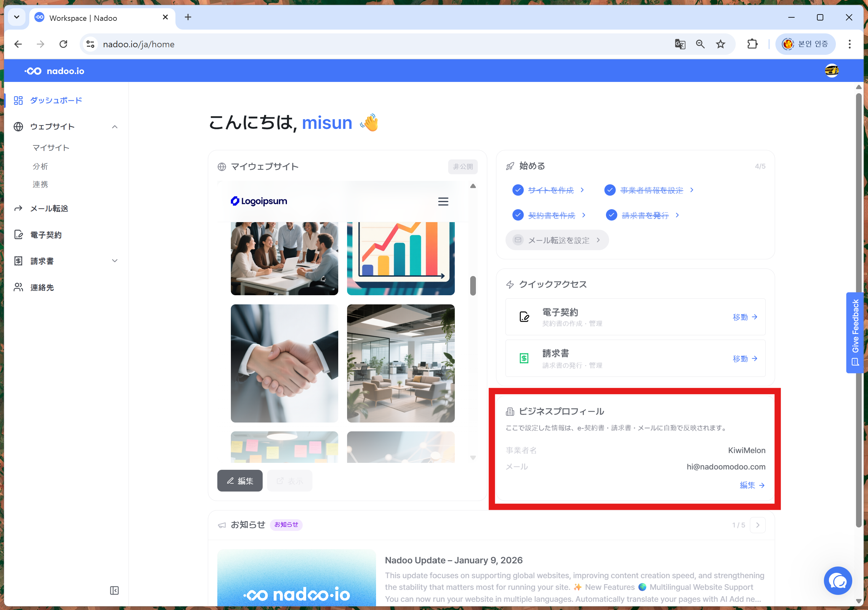Open the browser three-dot menu
Image resolution: width=868 pixels, height=610 pixels.
tap(849, 44)
